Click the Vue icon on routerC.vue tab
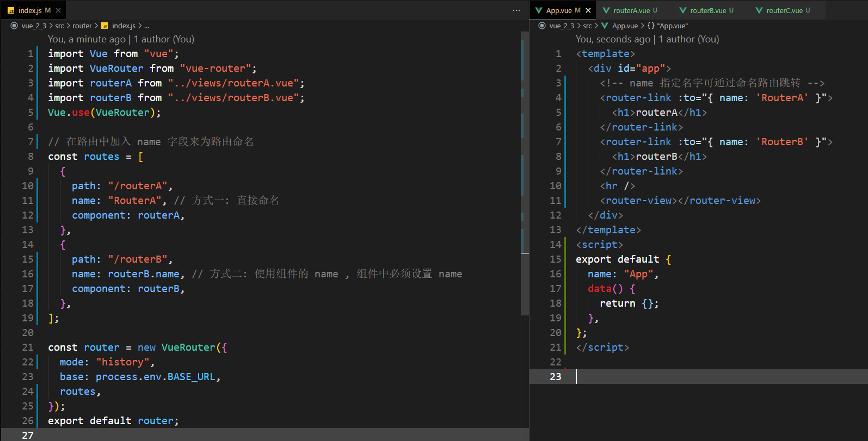This screenshot has width=868, height=441. (759, 10)
